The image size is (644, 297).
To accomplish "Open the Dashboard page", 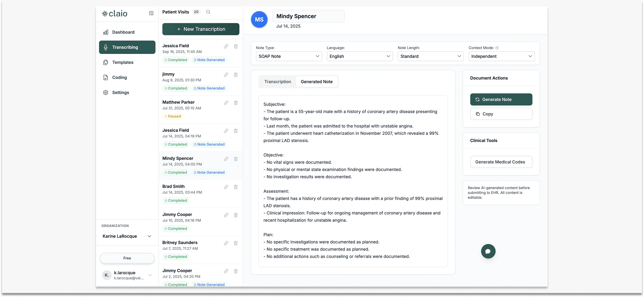I will pos(123,32).
